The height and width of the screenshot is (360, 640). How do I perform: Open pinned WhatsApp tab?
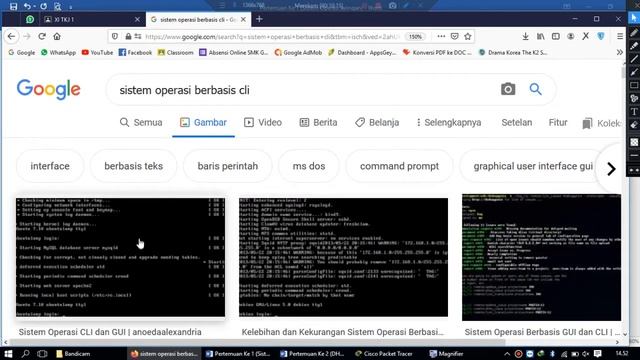coord(30,19)
